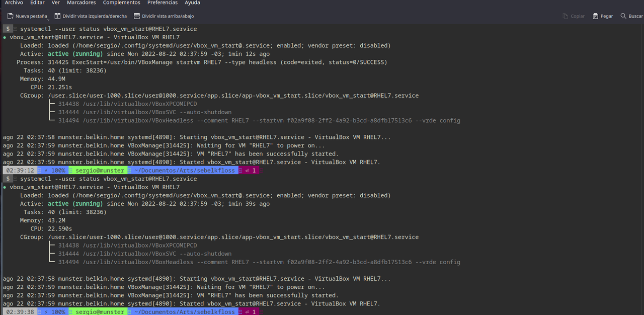Screen dimensions: 644x315
Task: Click the path '~/Documentos/Arts/sebelkfloss' in the 02:39:12 prompt
Action: click(x=184, y=171)
